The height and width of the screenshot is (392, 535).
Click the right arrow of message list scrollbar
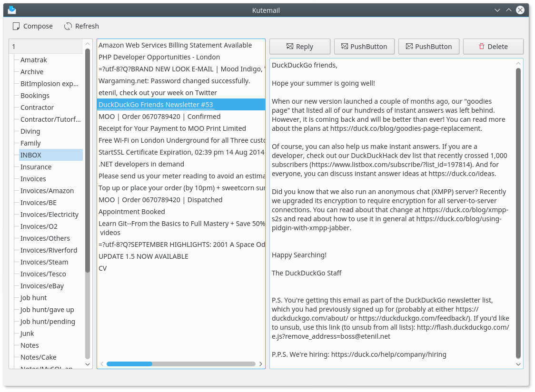pos(261,364)
